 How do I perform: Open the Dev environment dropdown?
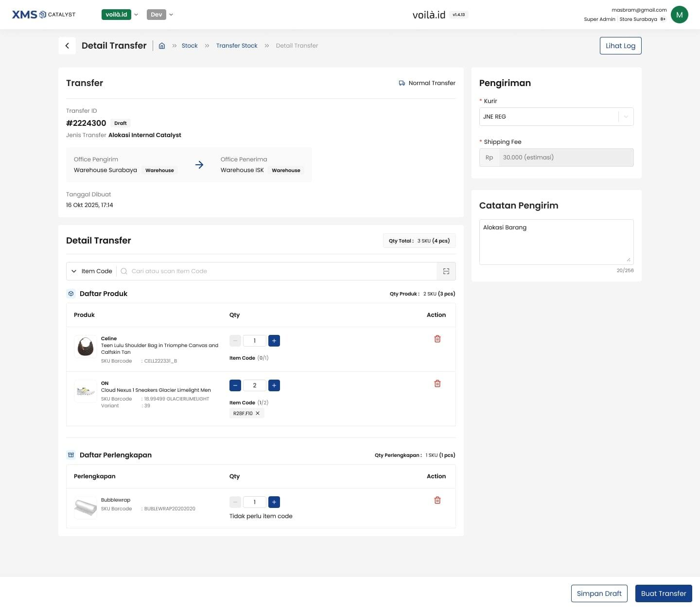[x=160, y=15]
